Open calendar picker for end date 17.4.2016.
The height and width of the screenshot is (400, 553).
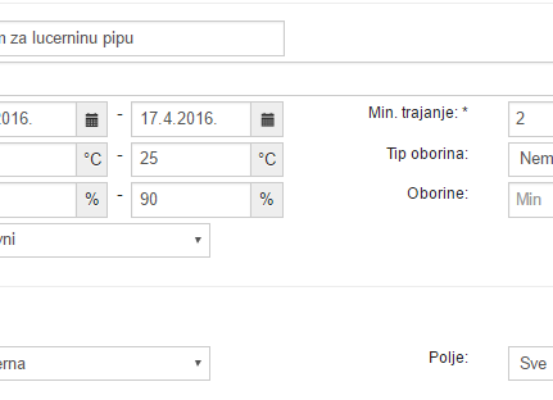(267, 119)
